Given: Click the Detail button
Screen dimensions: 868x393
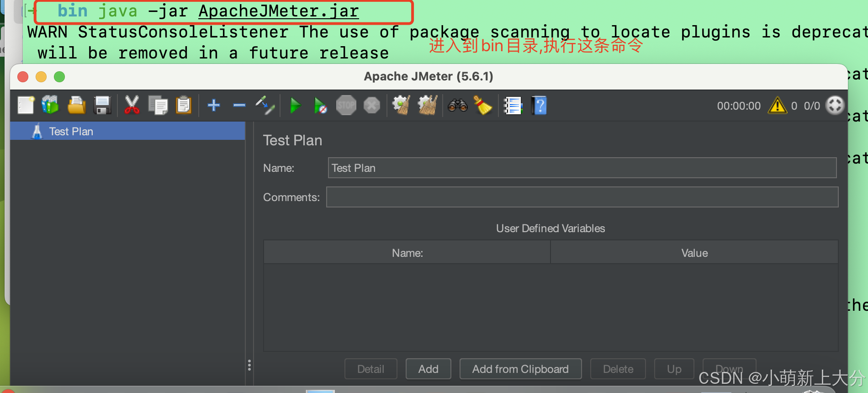Looking at the screenshot, I should pyautogui.click(x=370, y=369).
